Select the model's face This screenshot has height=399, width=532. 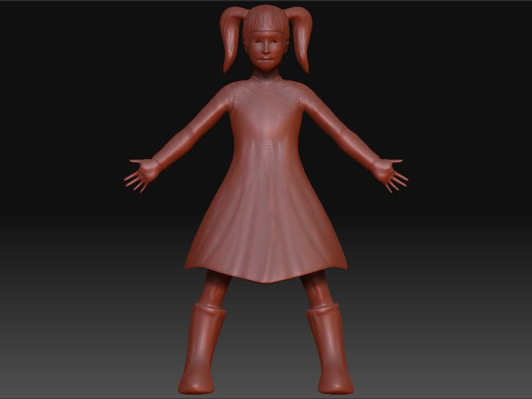(x=265, y=52)
